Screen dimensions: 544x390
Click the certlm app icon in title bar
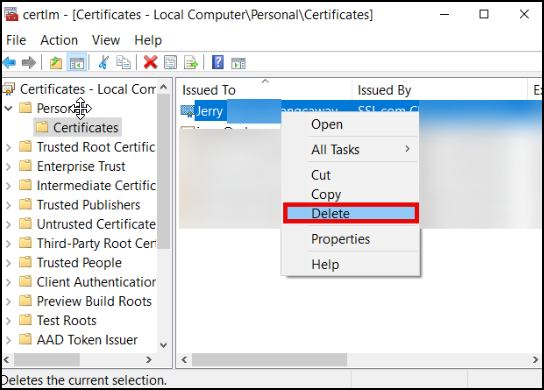click(x=11, y=15)
